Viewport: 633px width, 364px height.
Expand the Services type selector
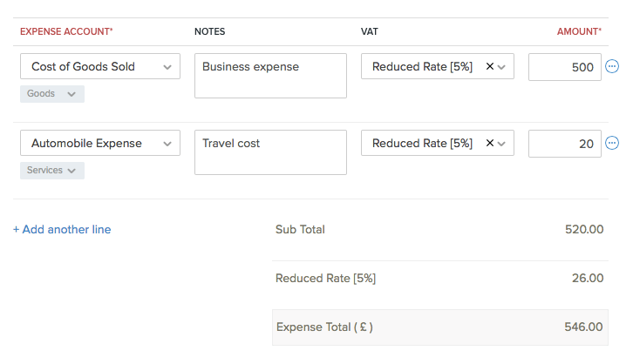pos(52,171)
